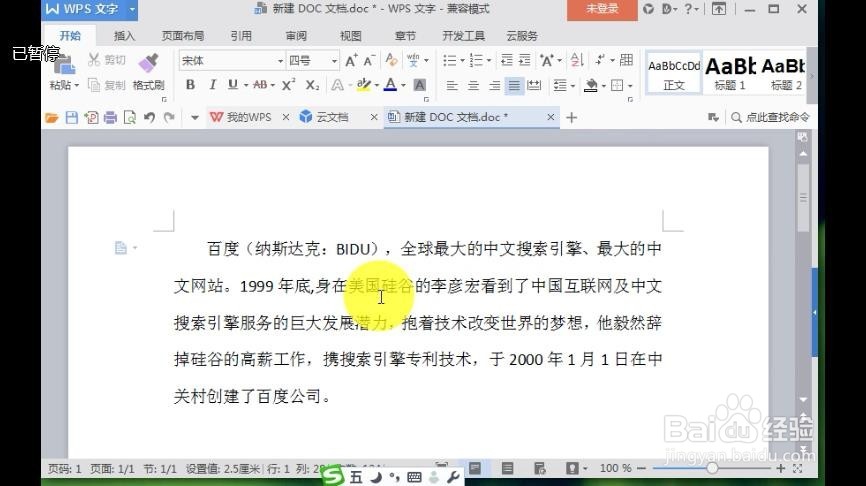Click the 点此查找命令 search box
The image size is (866, 486).
[771, 117]
